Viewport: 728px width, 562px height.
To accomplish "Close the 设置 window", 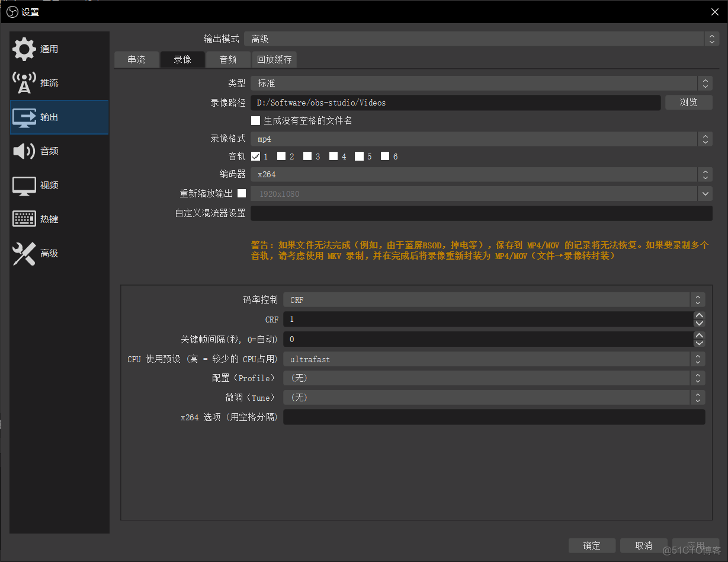I will pos(714,12).
